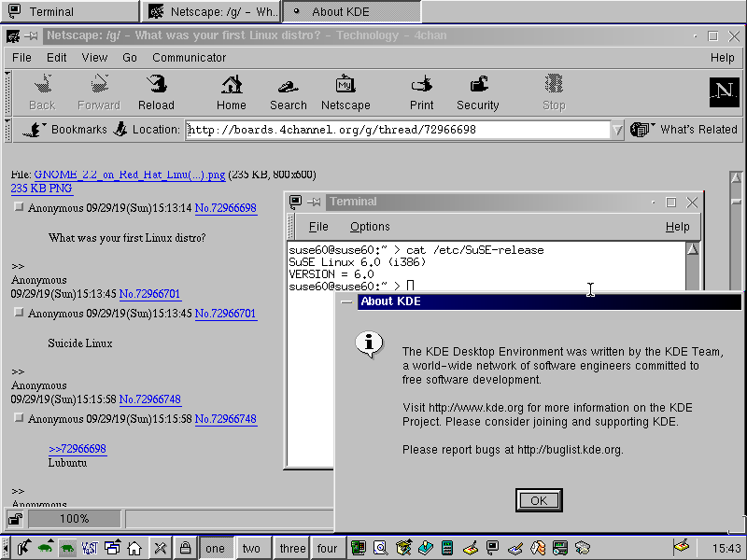
Task: Collapse the navigation toolbar via its handle
Action: [x=7, y=92]
